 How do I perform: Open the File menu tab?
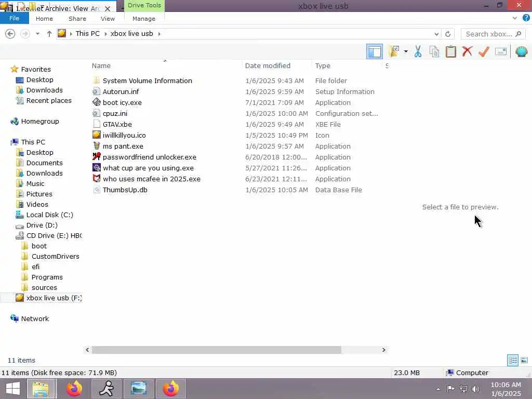point(14,18)
